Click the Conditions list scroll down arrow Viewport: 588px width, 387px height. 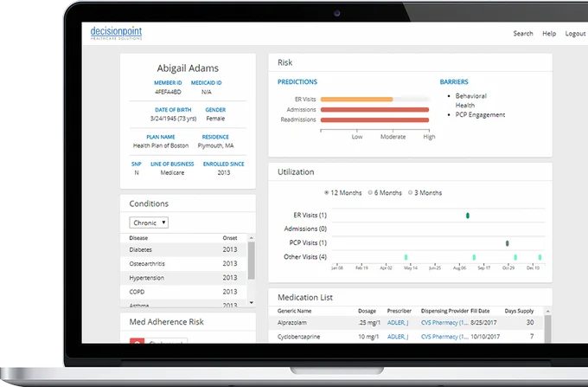(x=252, y=302)
